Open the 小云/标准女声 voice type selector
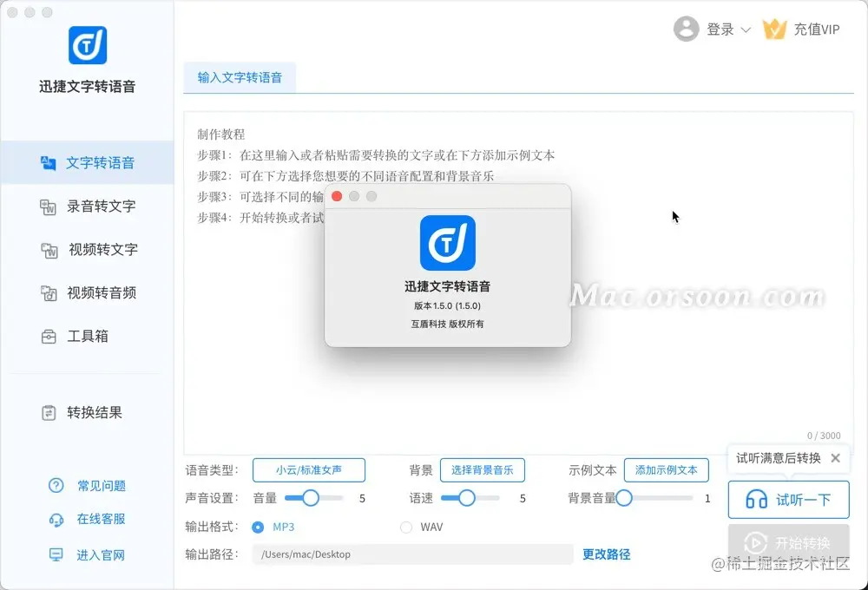The width and height of the screenshot is (868, 590). (x=309, y=470)
